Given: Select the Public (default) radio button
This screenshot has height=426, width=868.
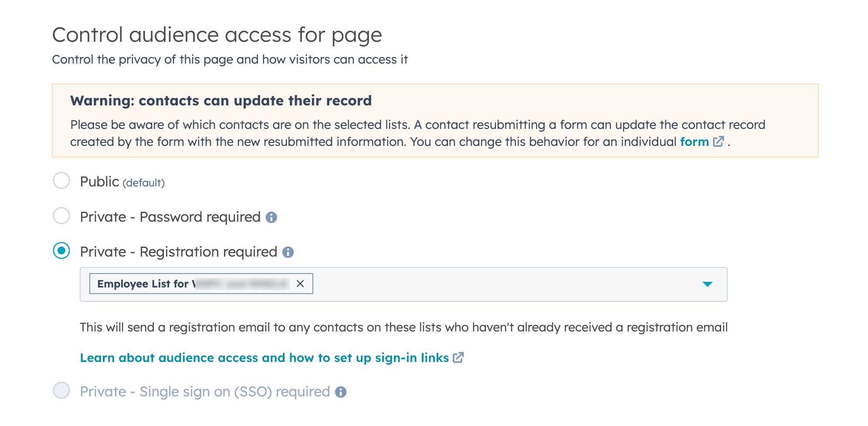Looking at the screenshot, I should (x=61, y=181).
